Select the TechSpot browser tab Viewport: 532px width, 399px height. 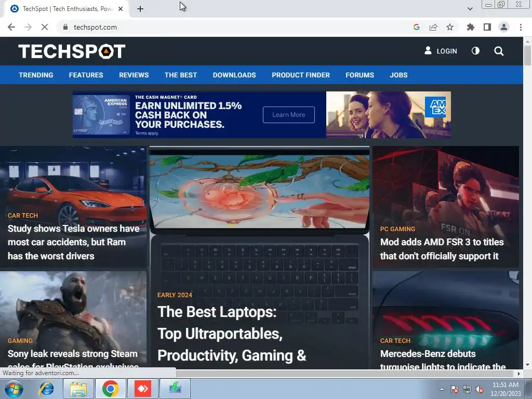(x=66, y=9)
